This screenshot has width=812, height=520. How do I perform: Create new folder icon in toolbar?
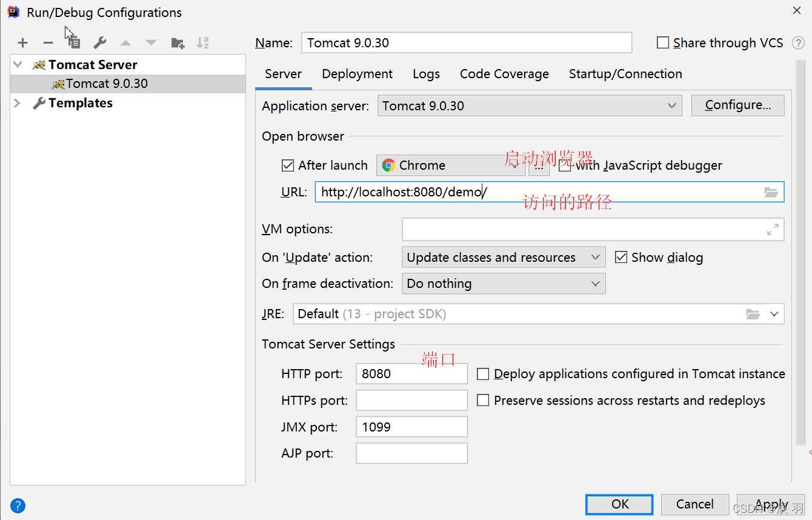pyautogui.click(x=178, y=43)
